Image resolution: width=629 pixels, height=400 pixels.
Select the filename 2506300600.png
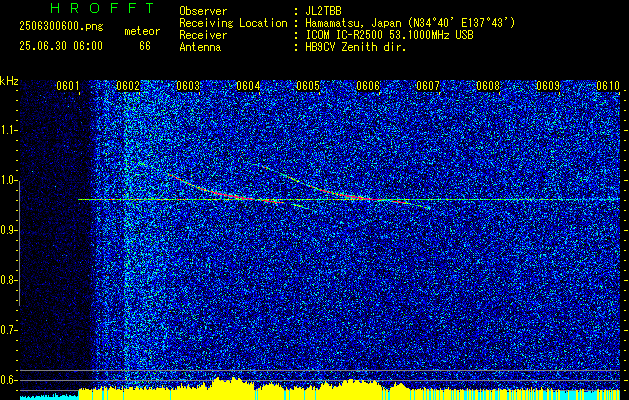pyautogui.click(x=61, y=27)
